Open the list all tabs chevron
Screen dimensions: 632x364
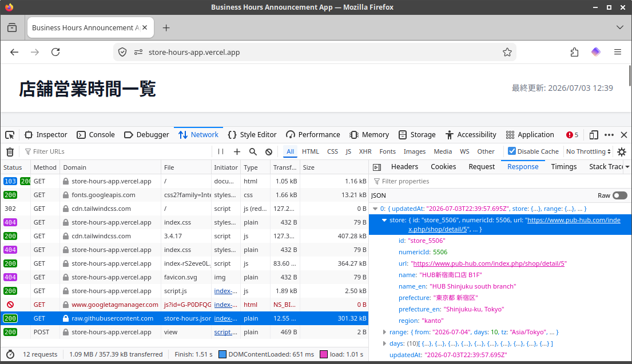point(620,28)
